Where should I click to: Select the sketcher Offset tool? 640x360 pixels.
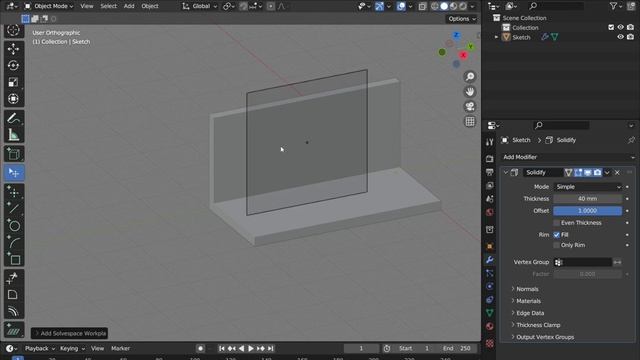[13, 312]
